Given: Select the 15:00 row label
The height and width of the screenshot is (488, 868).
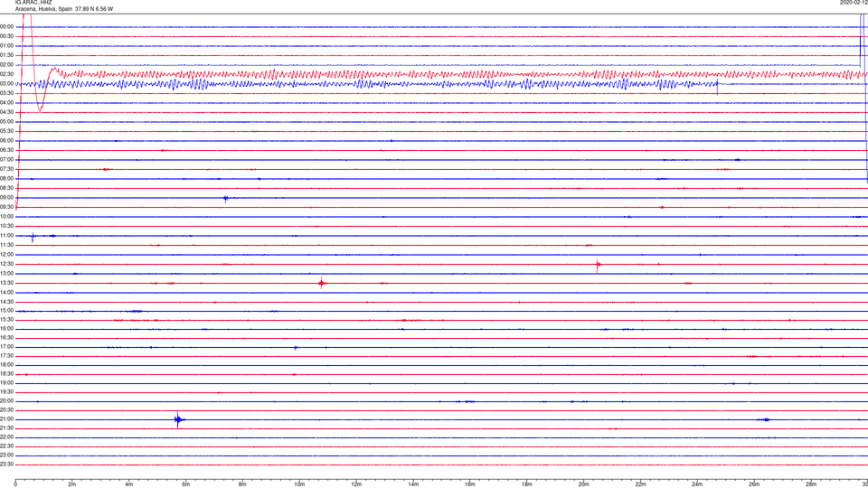Looking at the screenshot, I should (x=6, y=310).
